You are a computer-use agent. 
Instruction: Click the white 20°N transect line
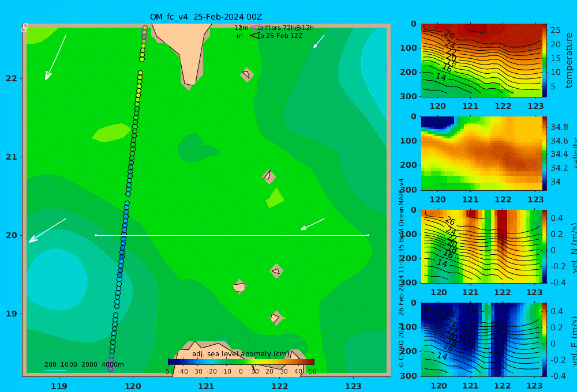(x=232, y=235)
